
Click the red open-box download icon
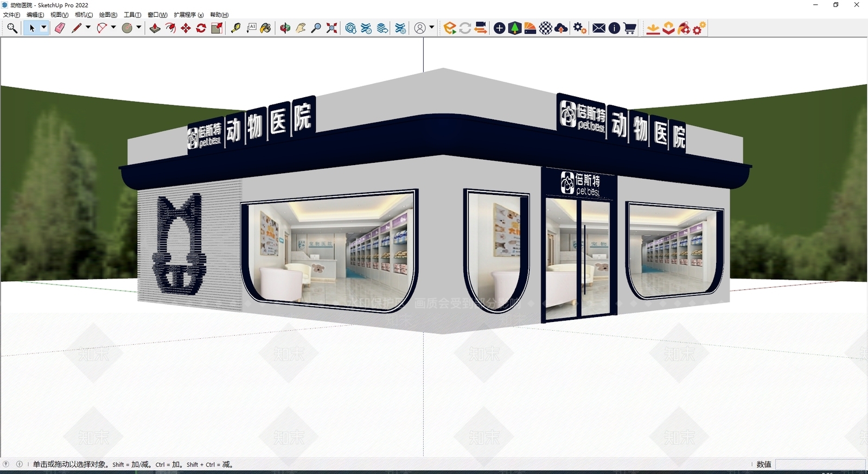(668, 28)
